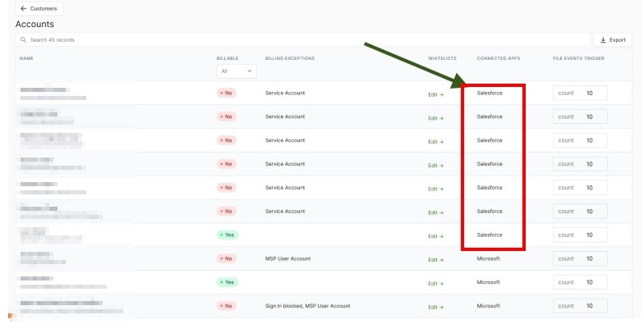Go back to Customers
The height and width of the screenshot is (324, 644).
point(39,8)
